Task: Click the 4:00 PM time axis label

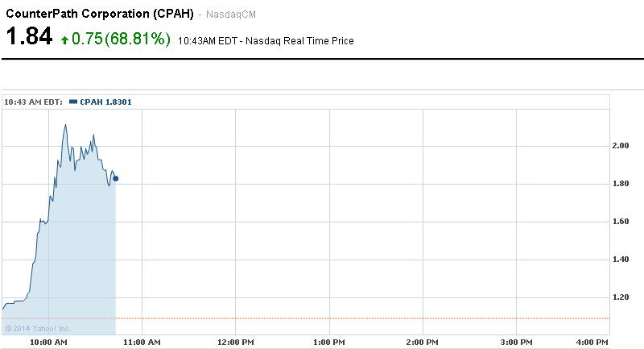Action: coord(592,343)
